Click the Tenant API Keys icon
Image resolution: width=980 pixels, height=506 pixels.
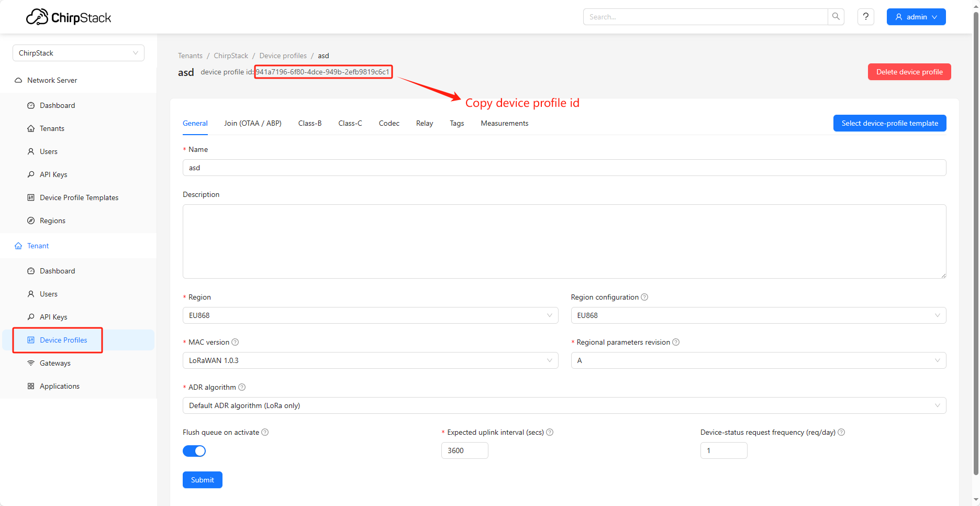(x=31, y=317)
